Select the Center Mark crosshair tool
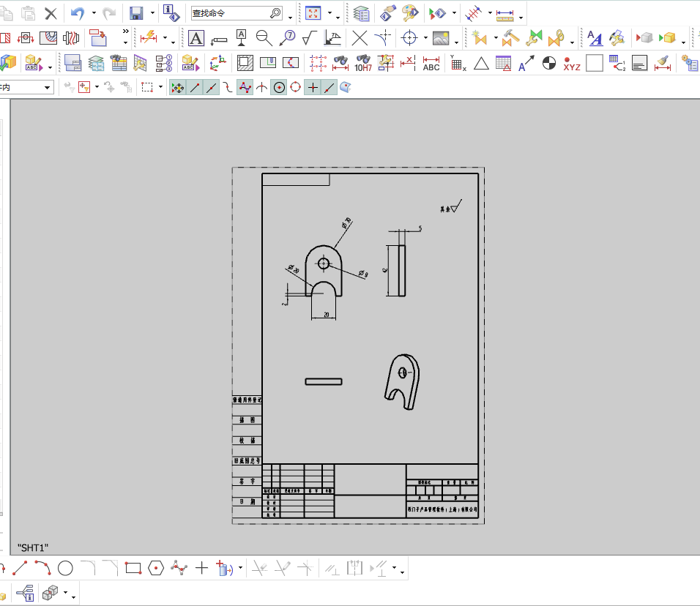The height and width of the screenshot is (606, 700). point(409,38)
